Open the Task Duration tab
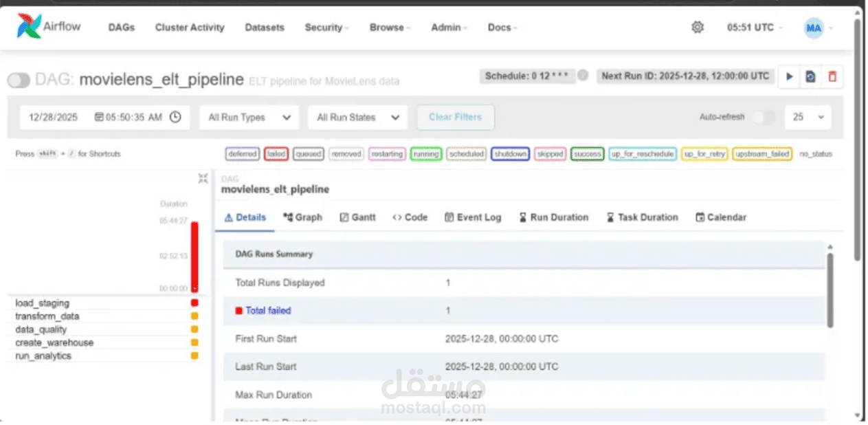The width and height of the screenshot is (868, 425). [x=643, y=217]
